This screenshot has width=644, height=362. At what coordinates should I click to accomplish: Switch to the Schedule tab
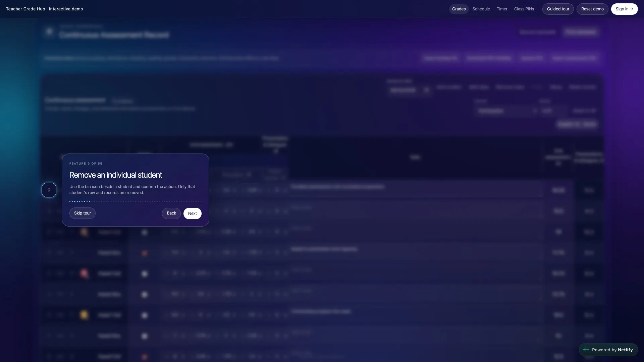[481, 9]
